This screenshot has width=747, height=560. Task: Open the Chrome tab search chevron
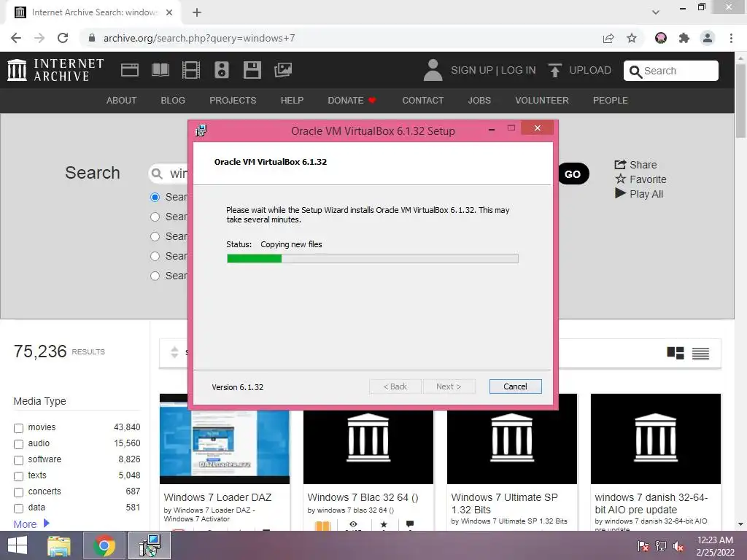tap(656, 12)
